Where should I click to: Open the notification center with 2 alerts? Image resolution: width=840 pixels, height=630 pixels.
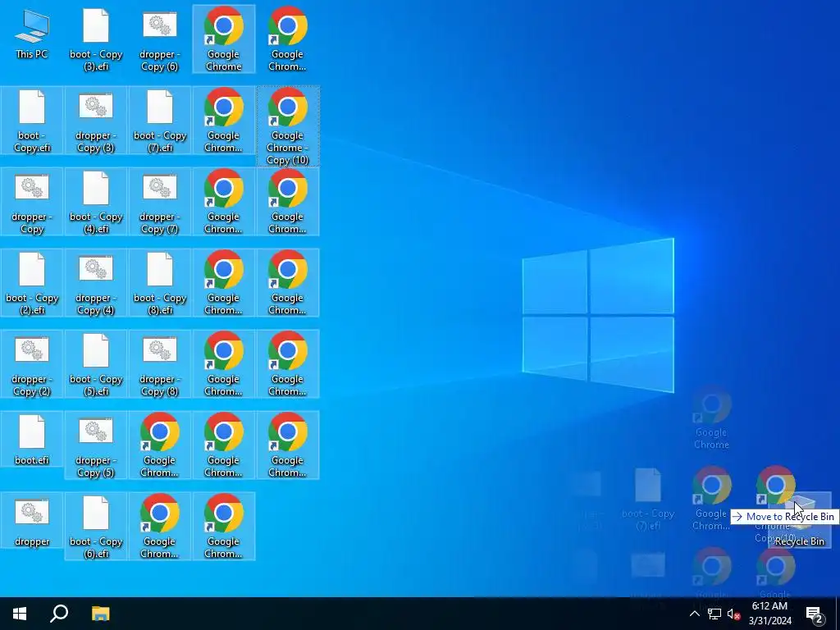tap(815, 614)
